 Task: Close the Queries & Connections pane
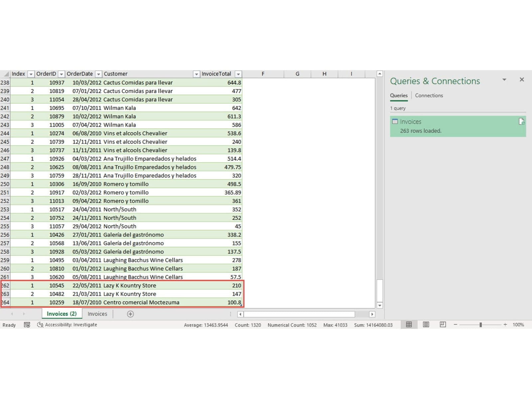click(x=522, y=79)
